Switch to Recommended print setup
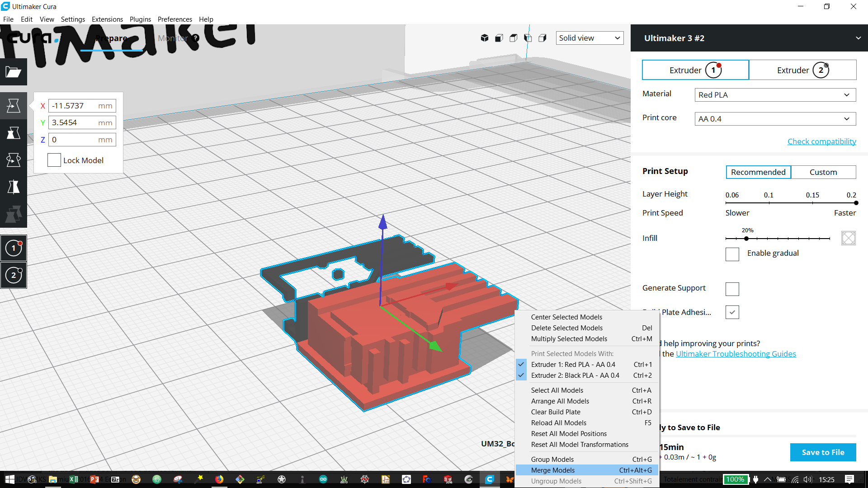 (758, 172)
